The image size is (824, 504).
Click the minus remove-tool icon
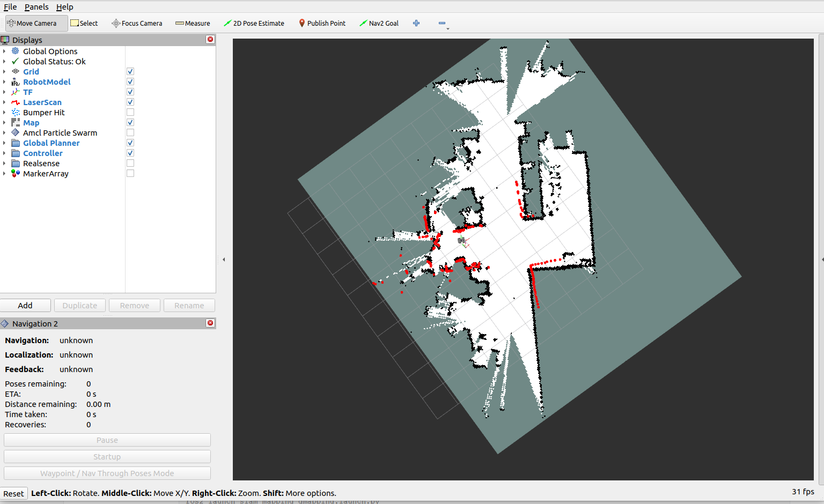click(x=442, y=23)
